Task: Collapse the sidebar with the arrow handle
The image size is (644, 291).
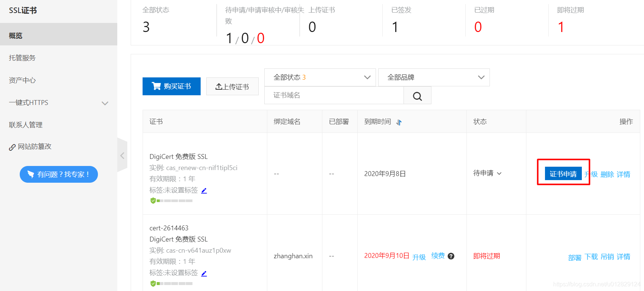Action: (122, 155)
